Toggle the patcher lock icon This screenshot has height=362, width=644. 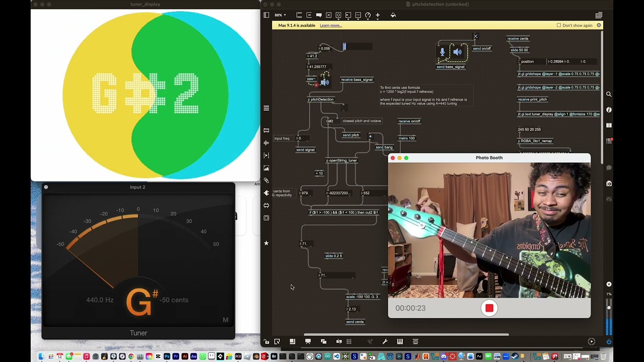click(x=266, y=341)
